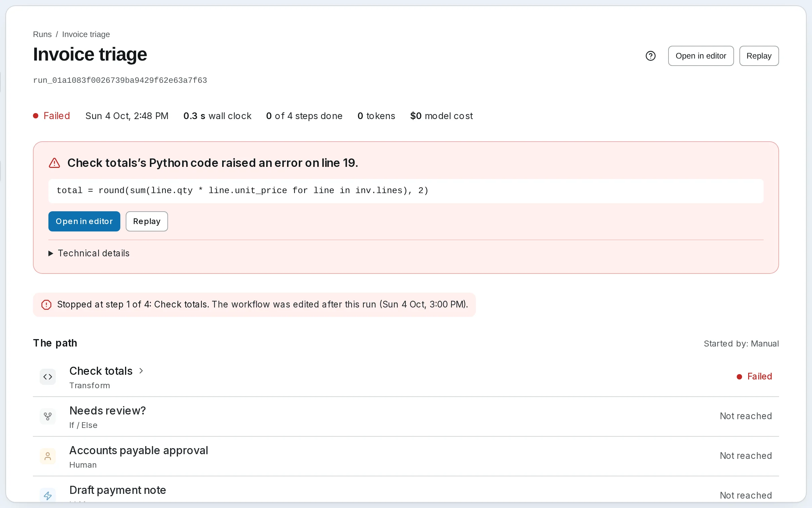Viewport: 812px width, 508px height.
Task: Expand Technical details disclosure triangle
Action: [x=51, y=253]
